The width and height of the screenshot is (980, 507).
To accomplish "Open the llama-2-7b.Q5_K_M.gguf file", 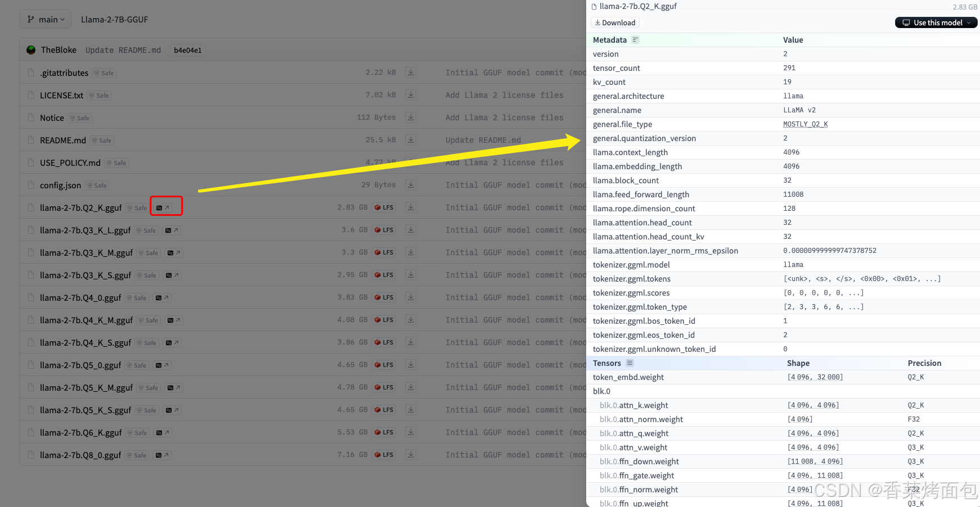I will 86,388.
